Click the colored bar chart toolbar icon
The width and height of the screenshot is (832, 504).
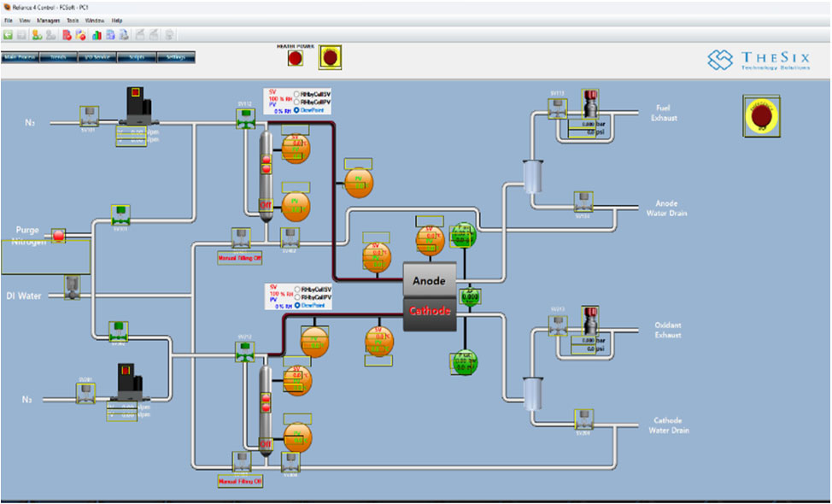pyautogui.click(x=97, y=35)
